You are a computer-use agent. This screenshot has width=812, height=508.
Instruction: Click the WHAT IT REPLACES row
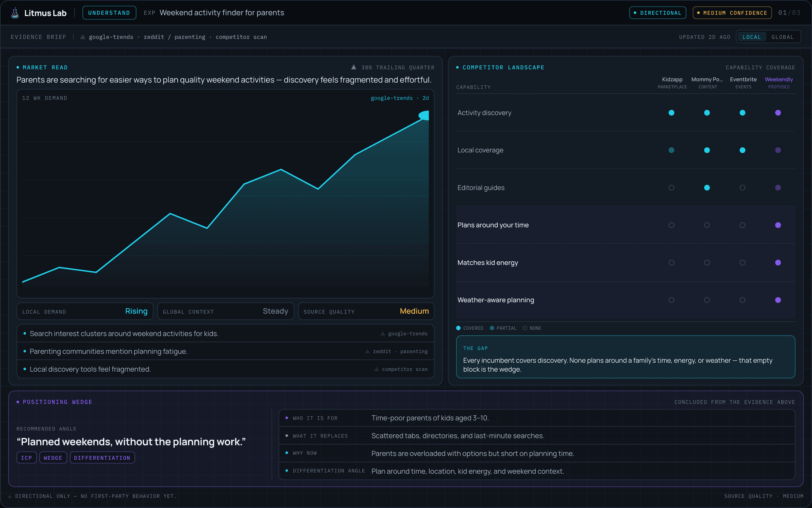(537, 436)
